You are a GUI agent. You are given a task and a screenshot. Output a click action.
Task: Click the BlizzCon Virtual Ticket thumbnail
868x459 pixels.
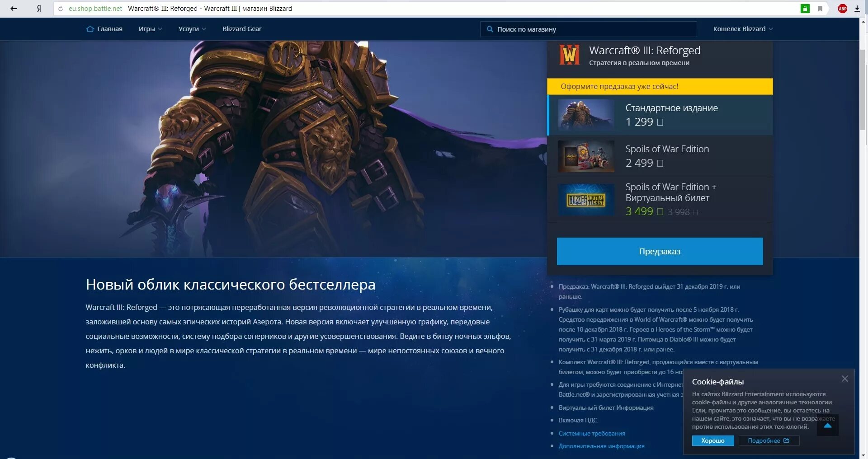tap(586, 199)
